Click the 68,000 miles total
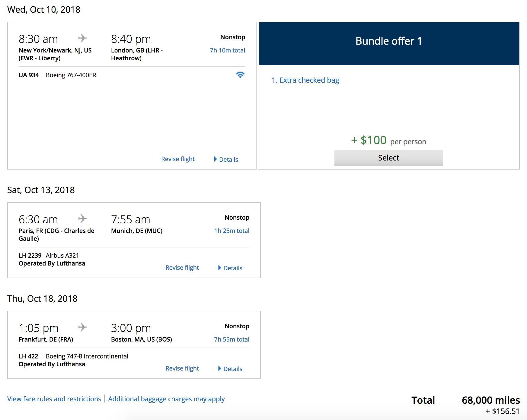Screen dimensions: 527x420 [490, 400]
